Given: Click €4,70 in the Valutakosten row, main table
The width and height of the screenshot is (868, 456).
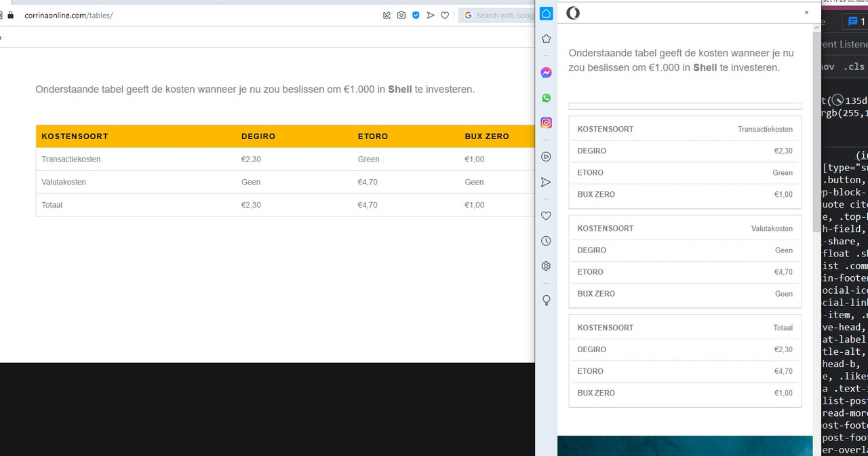Looking at the screenshot, I should point(368,182).
